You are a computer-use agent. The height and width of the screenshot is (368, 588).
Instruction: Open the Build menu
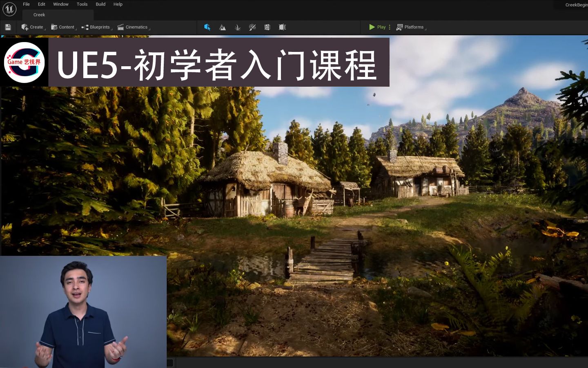(100, 4)
